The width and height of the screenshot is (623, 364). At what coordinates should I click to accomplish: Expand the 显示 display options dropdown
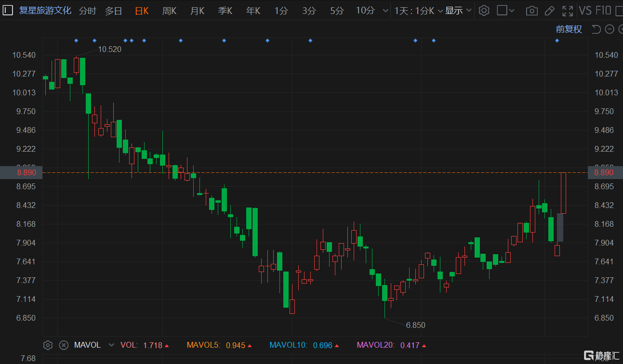pyautogui.click(x=458, y=11)
